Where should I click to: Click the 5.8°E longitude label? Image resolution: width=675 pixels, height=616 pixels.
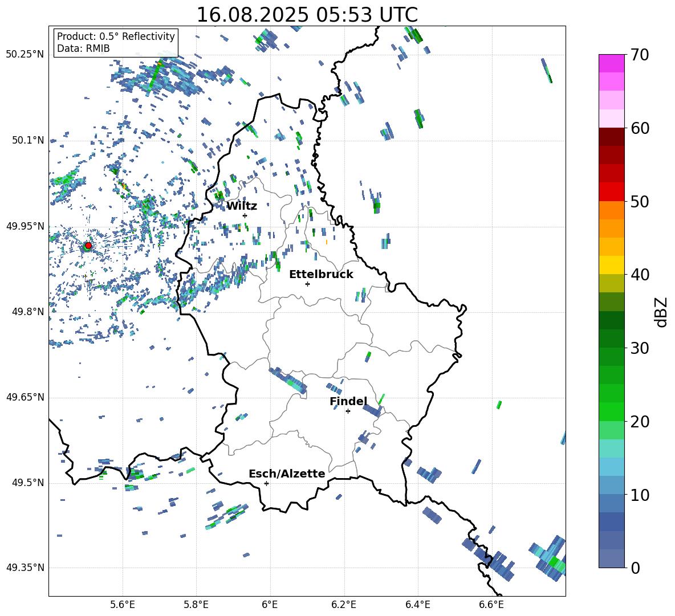196,605
